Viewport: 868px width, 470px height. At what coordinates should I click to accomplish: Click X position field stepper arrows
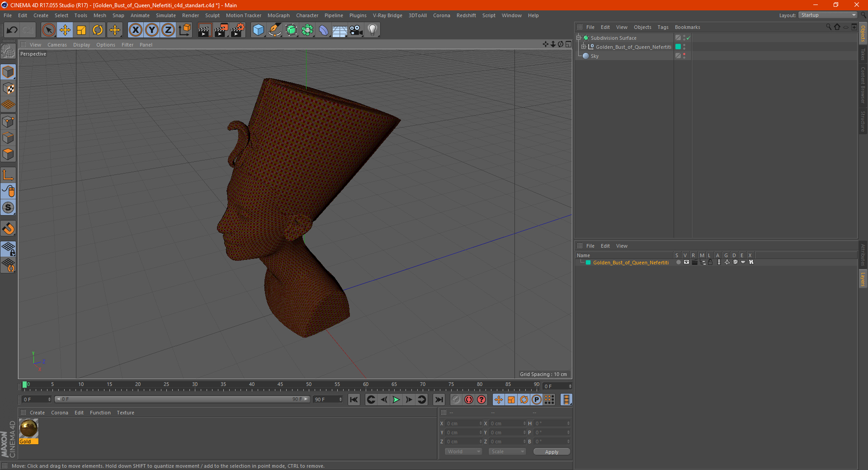coord(481,423)
